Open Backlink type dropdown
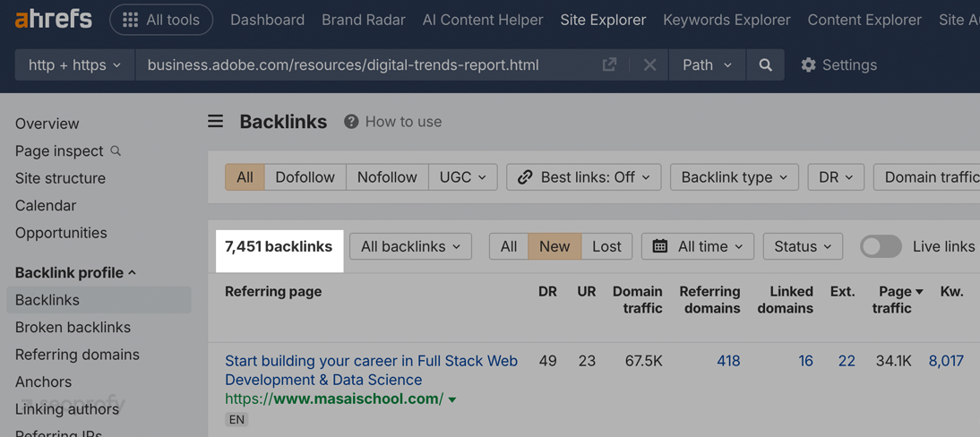 point(735,177)
